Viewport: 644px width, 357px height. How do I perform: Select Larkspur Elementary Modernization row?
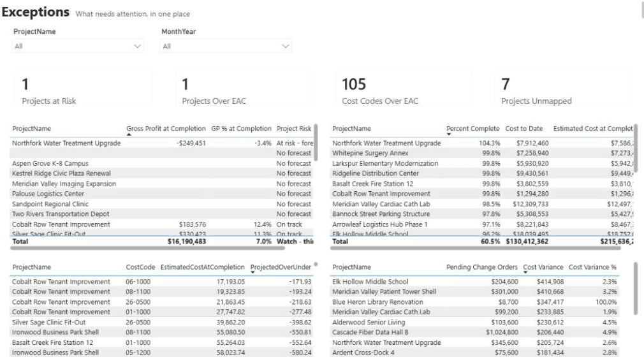(482, 163)
